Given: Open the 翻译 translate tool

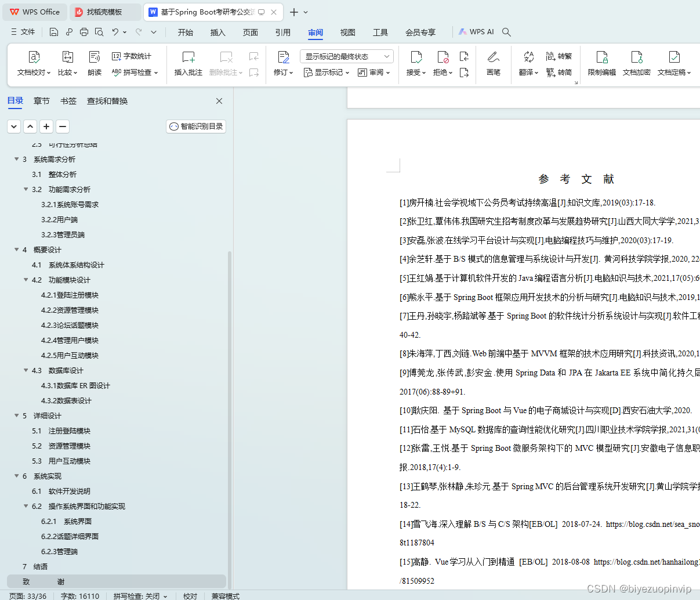Looking at the screenshot, I should tap(528, 64).
